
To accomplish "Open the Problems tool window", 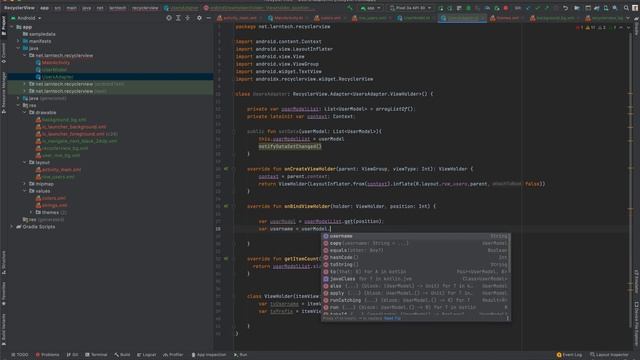I will click(x=47, y=355).
